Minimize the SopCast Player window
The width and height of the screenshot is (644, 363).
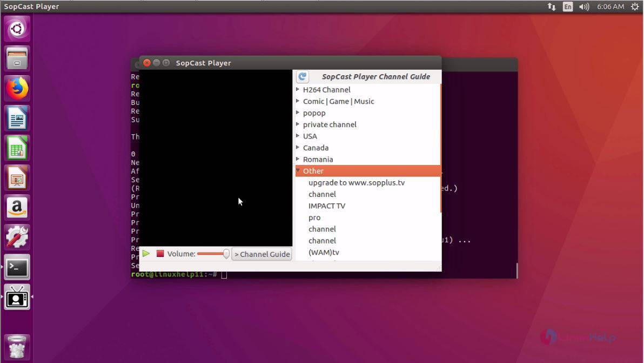point(157,63)
